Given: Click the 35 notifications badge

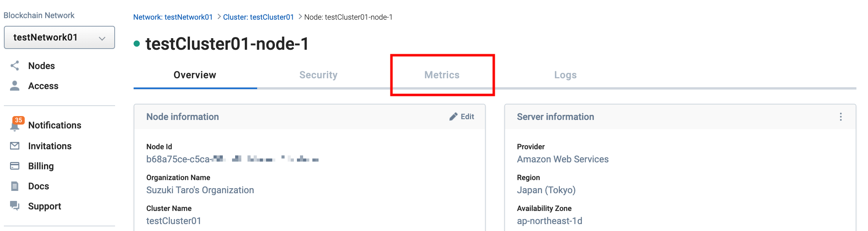Looking at the screenshot, I should [x=19, y=120].
